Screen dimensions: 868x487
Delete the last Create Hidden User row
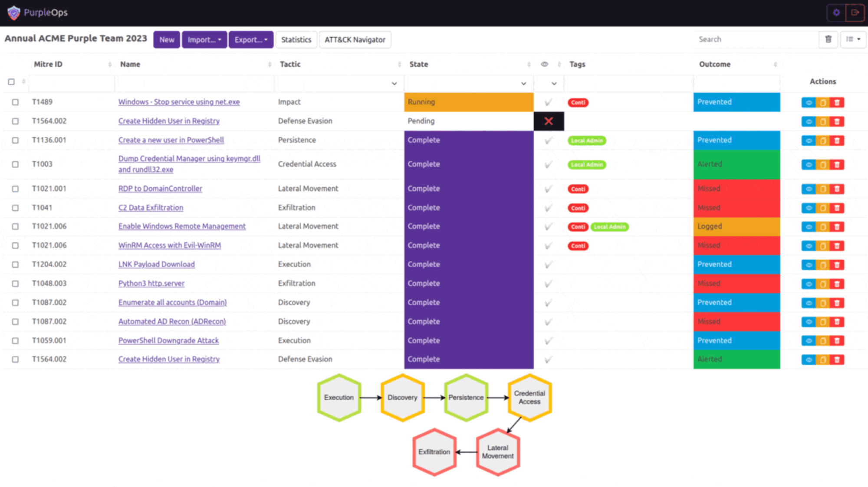[837, 360]
